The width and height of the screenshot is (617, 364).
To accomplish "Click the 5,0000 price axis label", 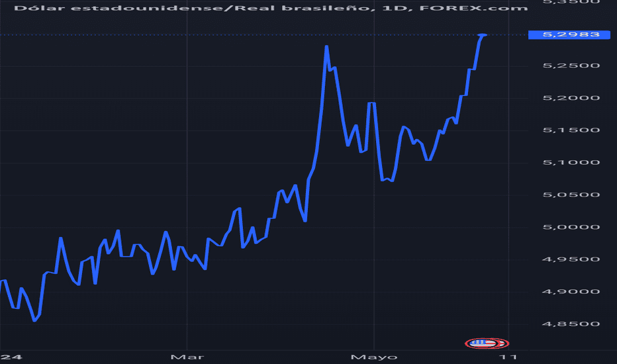I will [x=571, y=227].
